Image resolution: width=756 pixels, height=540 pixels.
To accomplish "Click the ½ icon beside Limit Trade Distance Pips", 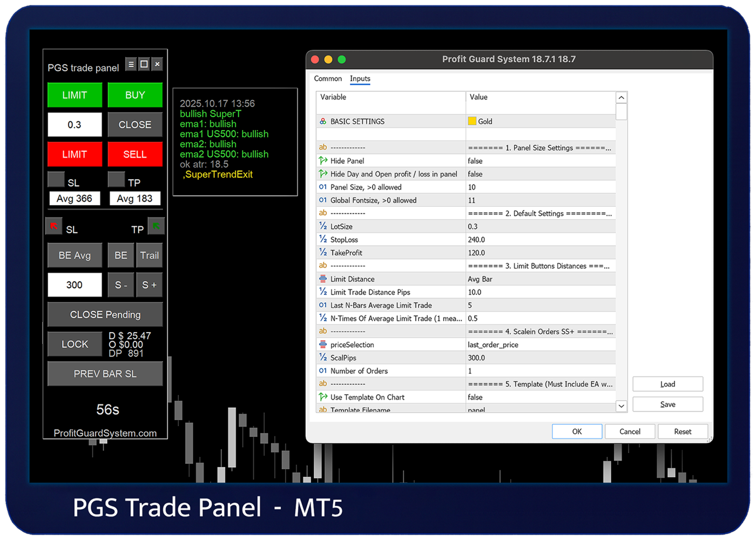I will click(323, 292).
